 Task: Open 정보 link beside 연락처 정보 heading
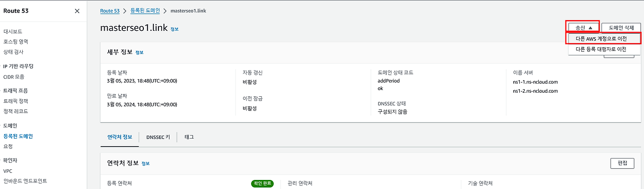(145, 164)
